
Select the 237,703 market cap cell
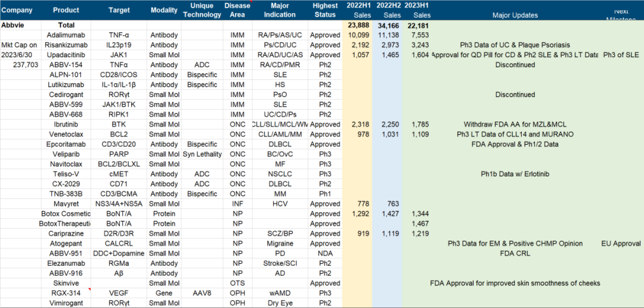tap(19, 65)
